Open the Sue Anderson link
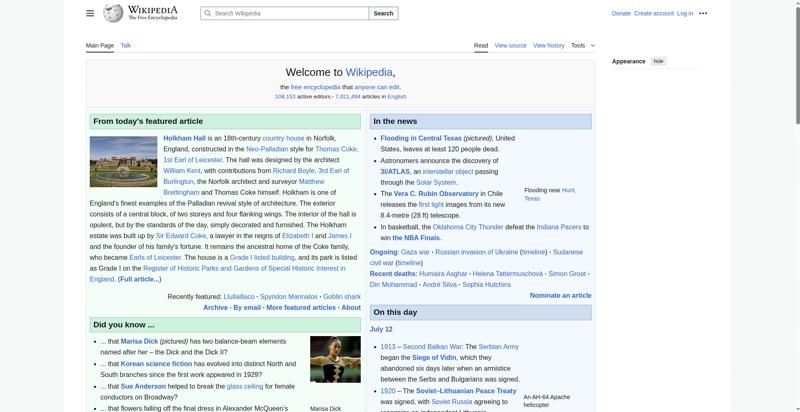The width and height of the screenshot is (800, 412). [143, 387]
